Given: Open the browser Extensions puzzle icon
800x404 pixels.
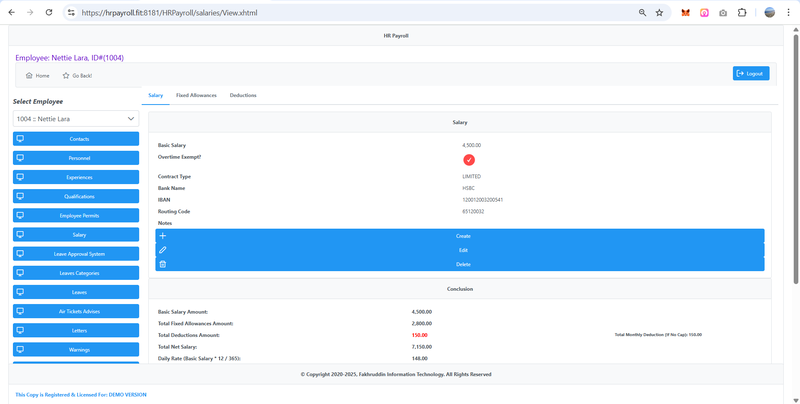Looking at the screenshot, I should click(742, 13).
